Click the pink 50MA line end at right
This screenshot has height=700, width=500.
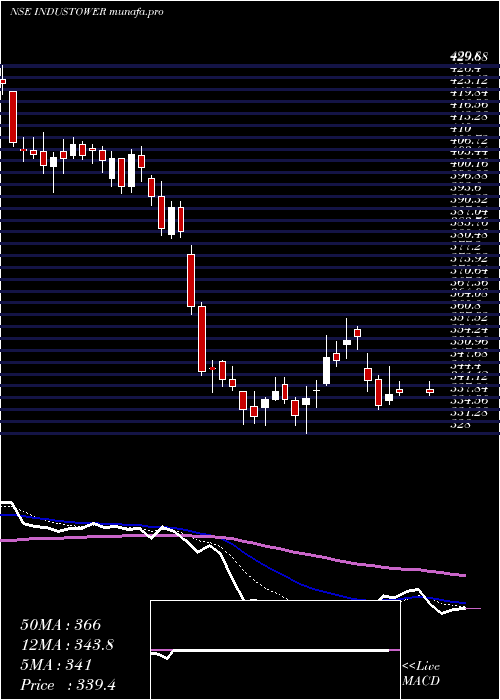(x=463, y=575)
